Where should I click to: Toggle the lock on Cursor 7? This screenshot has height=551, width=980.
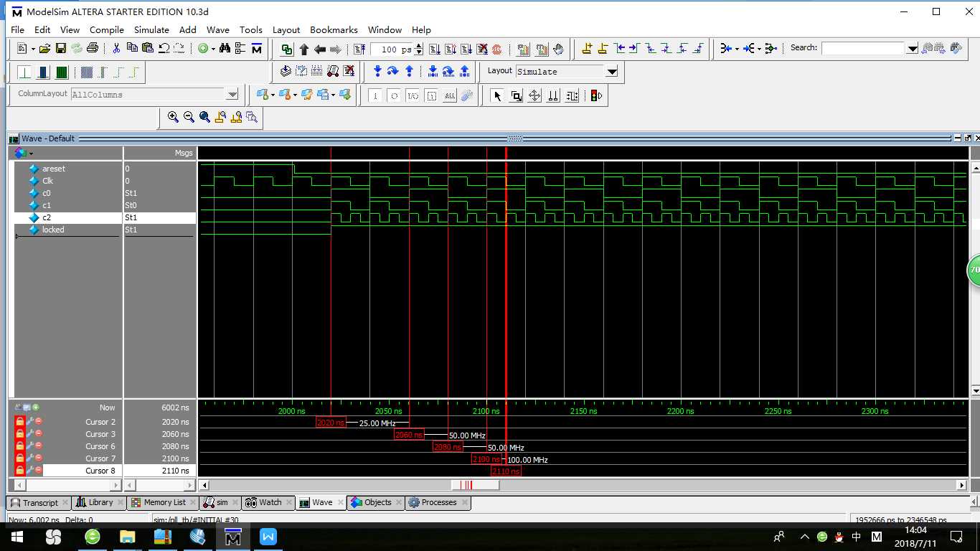point(20,458)
